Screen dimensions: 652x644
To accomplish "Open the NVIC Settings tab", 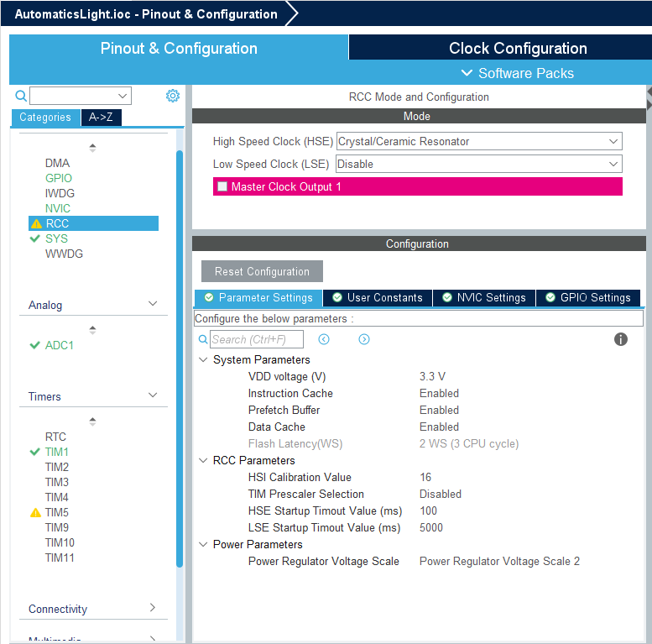I will (484, 298).
